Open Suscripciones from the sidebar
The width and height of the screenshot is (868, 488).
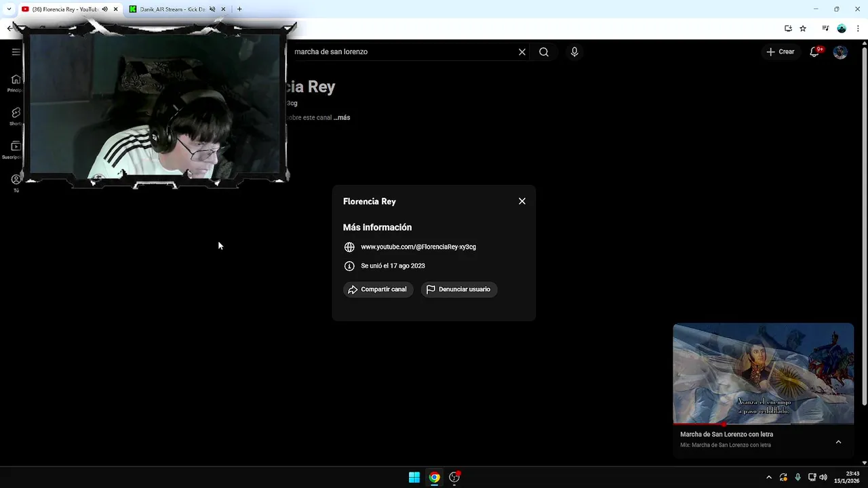14,150
